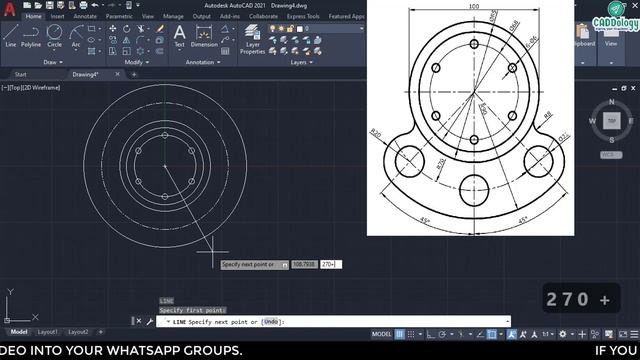
Task: Activate the Copy tool
Action: (113, 40)
